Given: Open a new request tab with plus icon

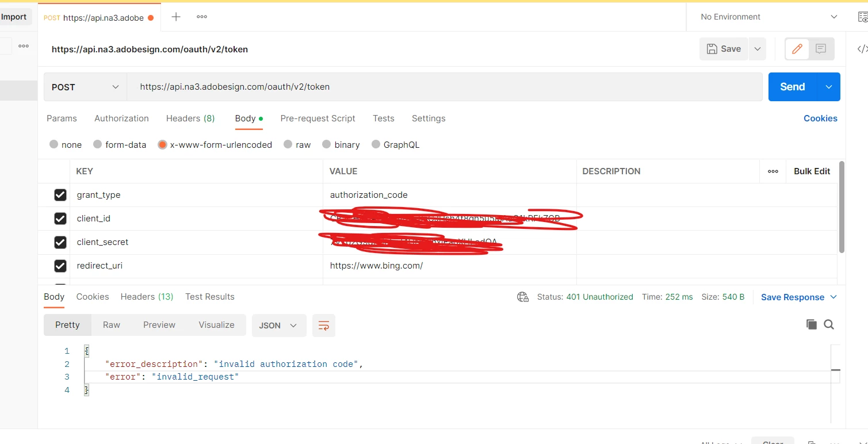Looking at the screenshot, I should (x=176, y=17).
